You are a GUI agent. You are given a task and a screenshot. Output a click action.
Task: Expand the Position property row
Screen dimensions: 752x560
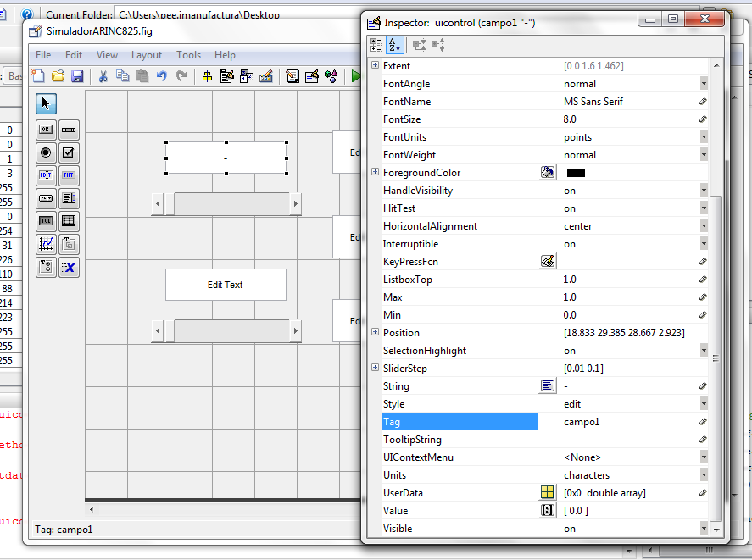click(375, 332)
